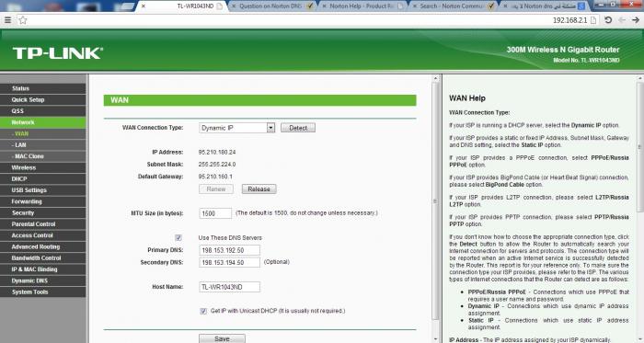Open the Status menu
This screenshot has height=343, width=644.
(43, 88)
